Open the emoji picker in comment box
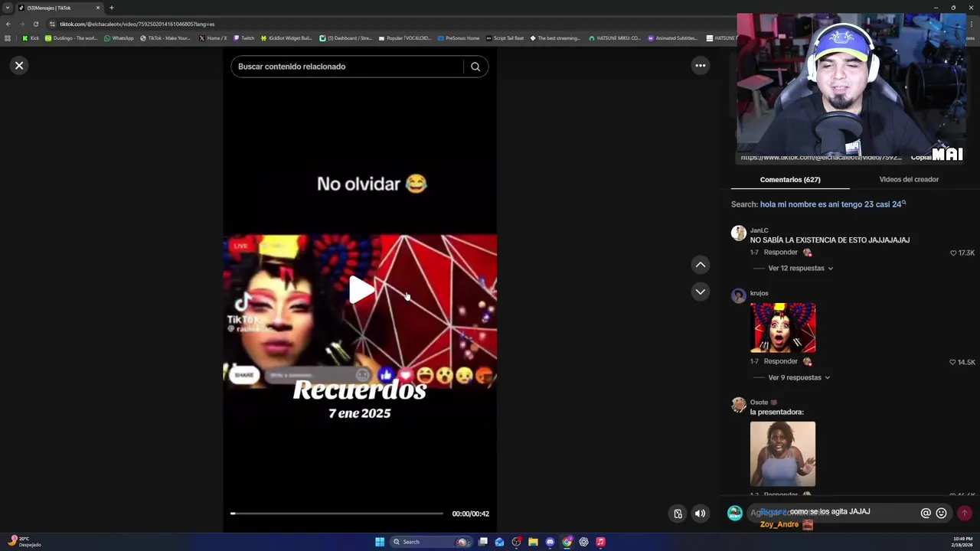The image size is (980, 551). (x=941, y=514)
